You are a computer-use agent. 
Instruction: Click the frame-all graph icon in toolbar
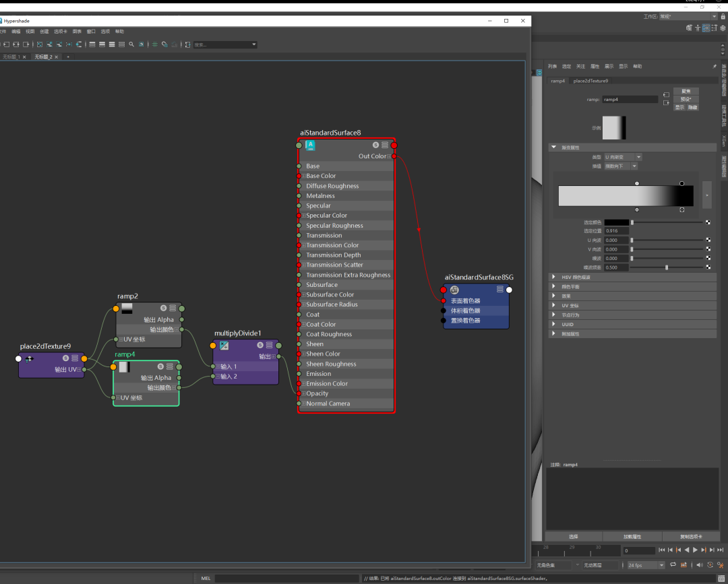pos(40,44)
